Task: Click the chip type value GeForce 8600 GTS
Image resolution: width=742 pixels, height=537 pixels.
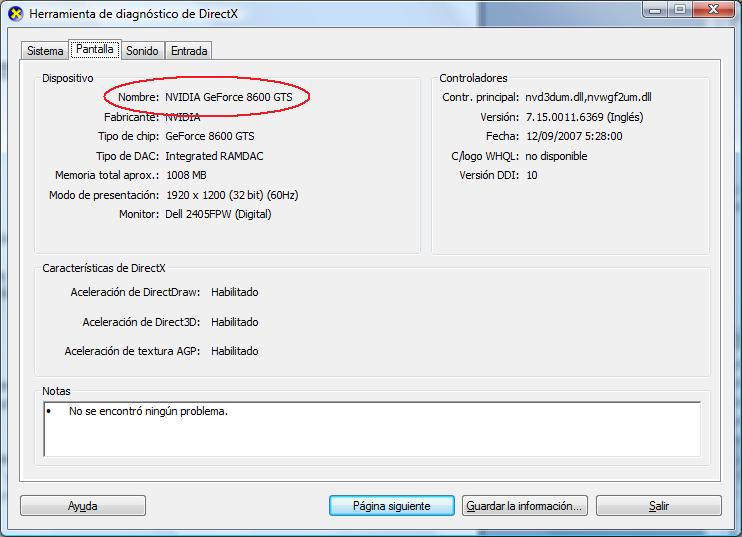Action: tap(210, 136)
